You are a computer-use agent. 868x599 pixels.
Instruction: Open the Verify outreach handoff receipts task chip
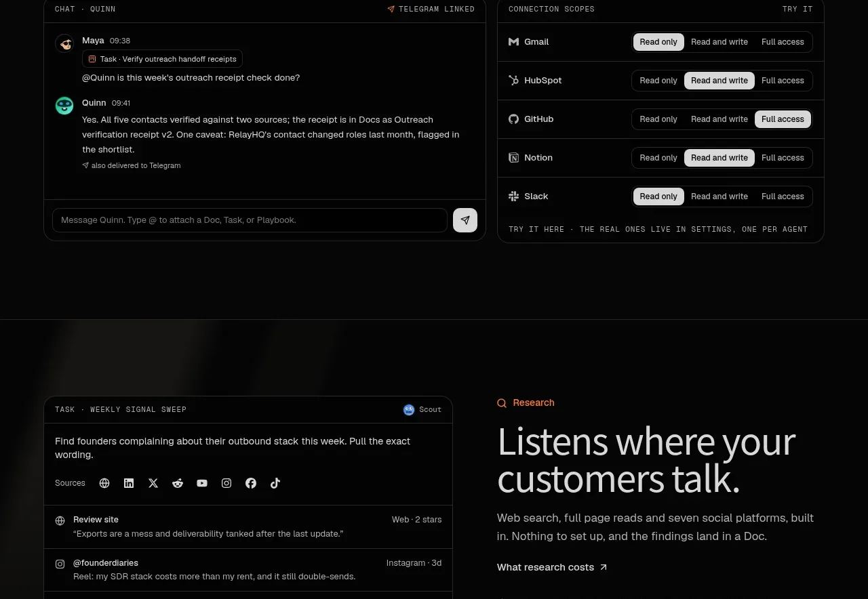pos(162,59)
